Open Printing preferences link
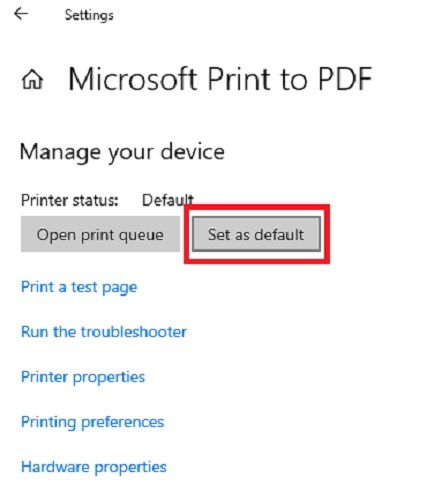The width and height of the screenshot is (426, 500). click(92, 422)
